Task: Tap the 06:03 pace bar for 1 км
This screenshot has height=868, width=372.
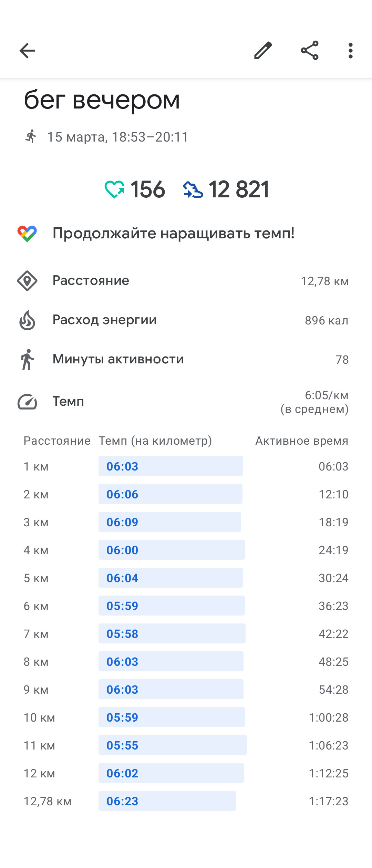Action: coord(171,466)
